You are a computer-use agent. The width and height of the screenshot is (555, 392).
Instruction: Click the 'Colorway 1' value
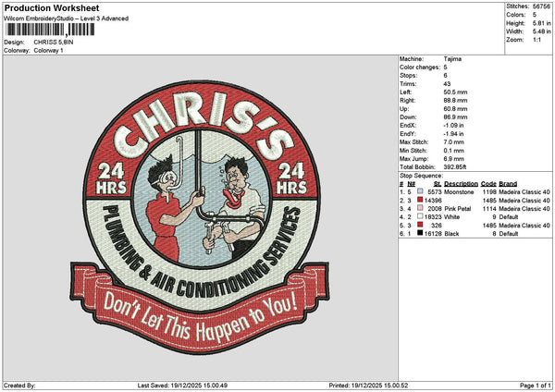click(x=48, y=51)
